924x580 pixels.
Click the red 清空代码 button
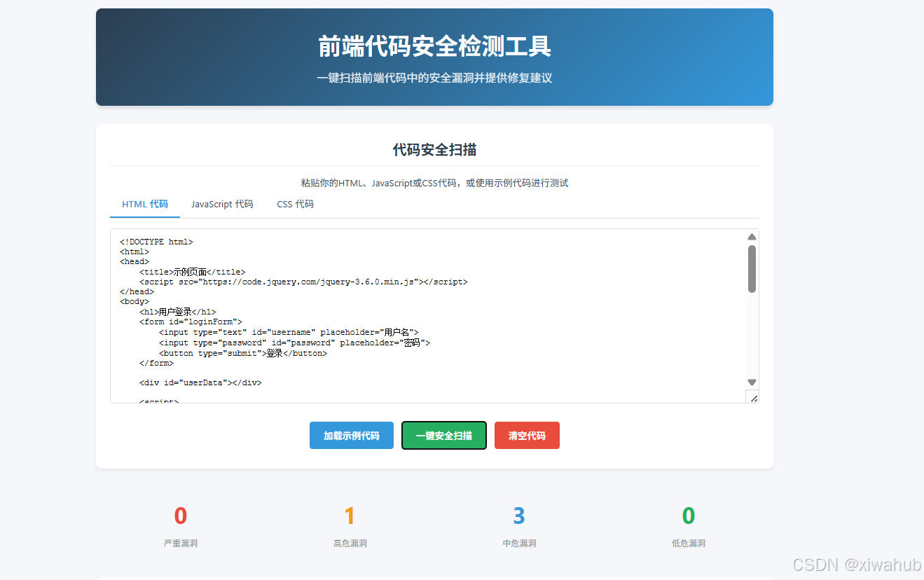(x=527, y=436)
